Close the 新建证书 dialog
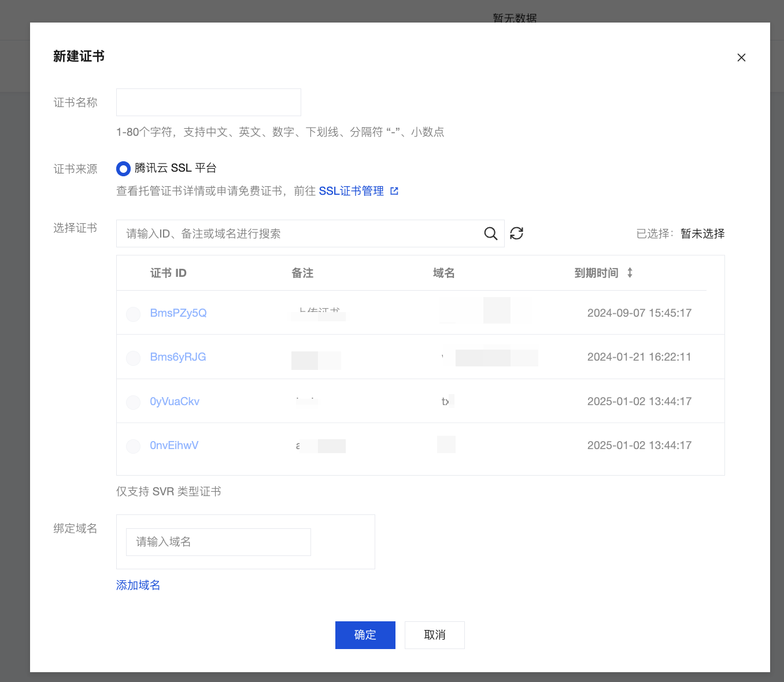Screen dimensions: 784x682 [741, 58]
